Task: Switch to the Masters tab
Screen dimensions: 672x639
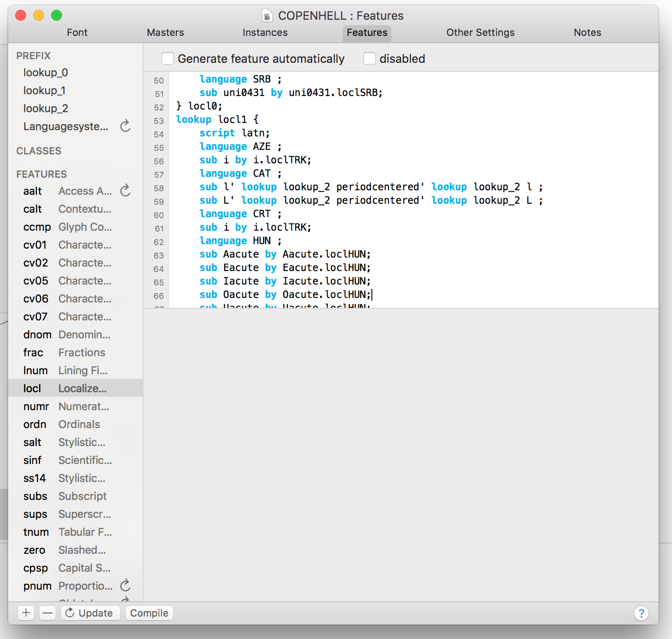Action: [x=165, y=33]
